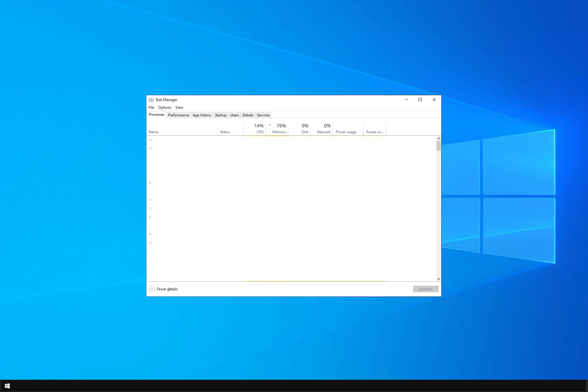Click the scroll up arrow of process list
The height and width of the screenshot is (392, 588).
click(439, 138)
